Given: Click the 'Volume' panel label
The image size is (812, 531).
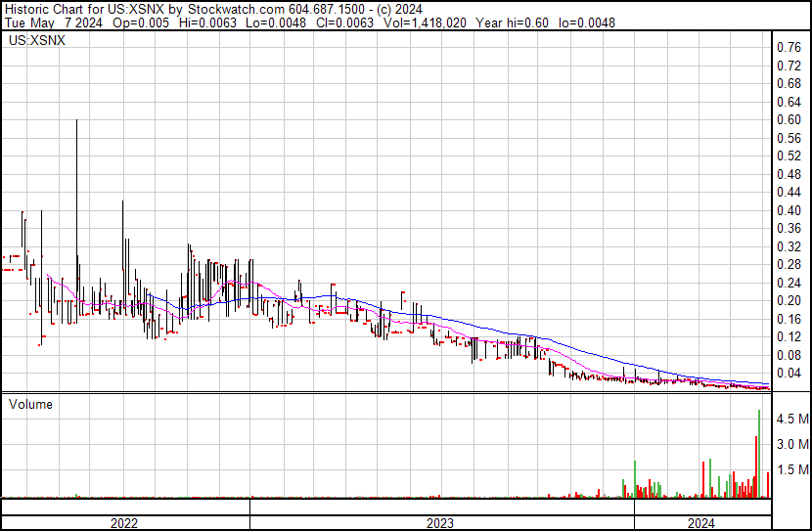Looking at the screenshot, I should pos(30,404).
